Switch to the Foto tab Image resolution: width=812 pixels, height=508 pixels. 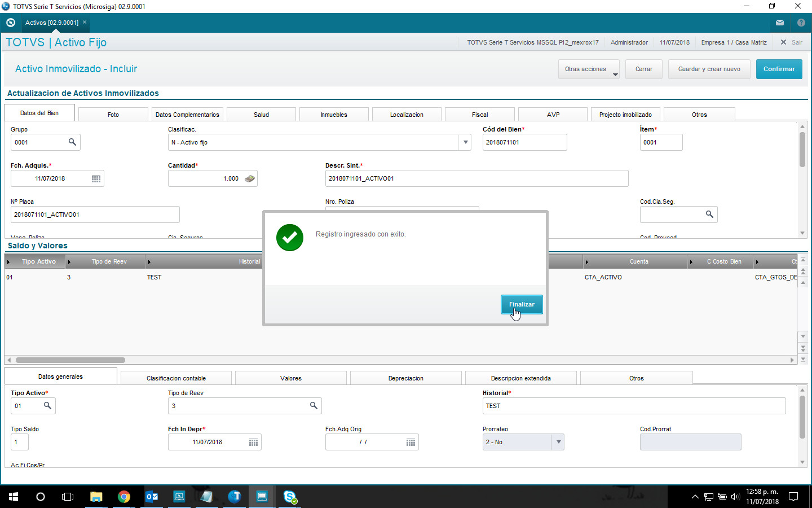coord(113,115)
